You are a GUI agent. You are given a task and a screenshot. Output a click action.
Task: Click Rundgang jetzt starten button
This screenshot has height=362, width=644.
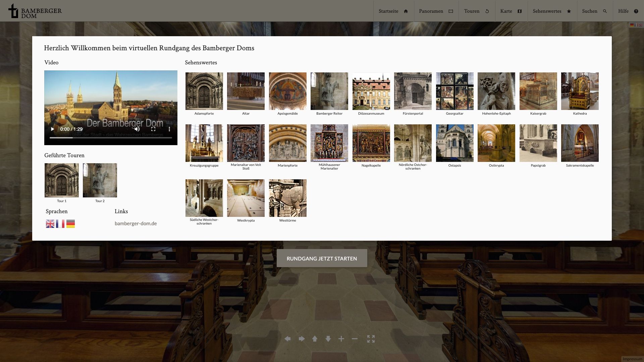[322, 258]
